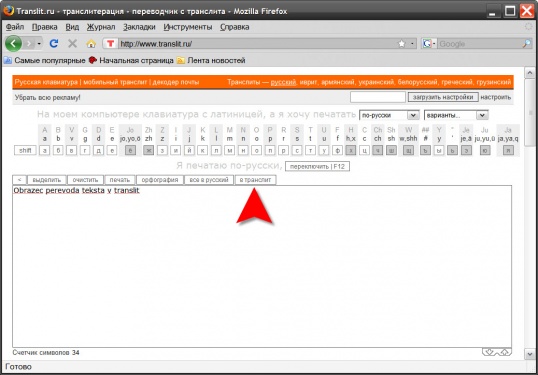Image resolution: width=538 pixels, height=375 pixels.
Task: Click the Google search magnifier icon
Action: point(527,44)
